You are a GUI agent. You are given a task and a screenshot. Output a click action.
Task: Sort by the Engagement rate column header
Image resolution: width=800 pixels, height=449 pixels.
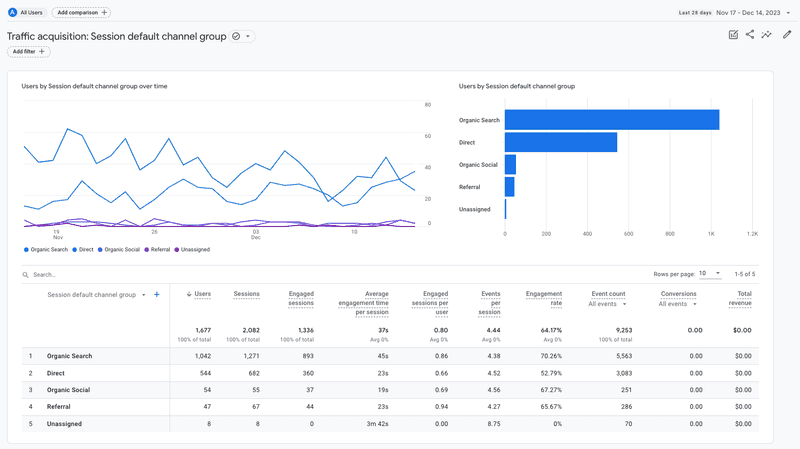[x=544, y=294]
